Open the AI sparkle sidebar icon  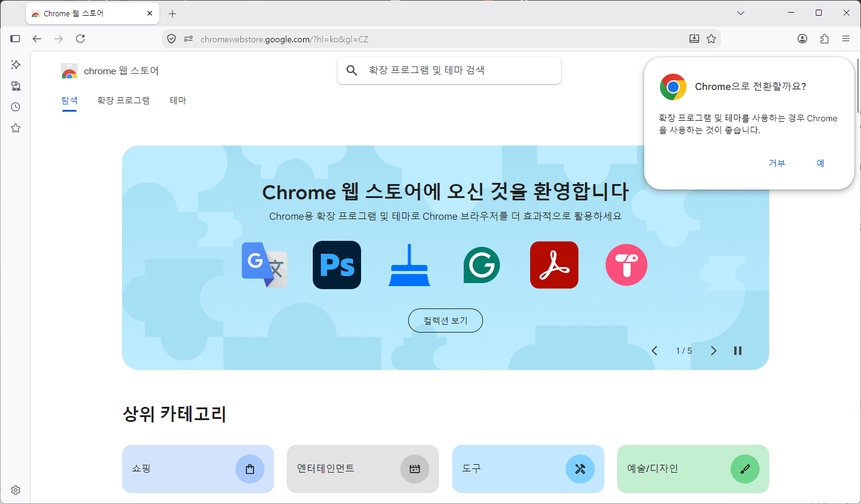pyautogui.click(x=16, y=64)
